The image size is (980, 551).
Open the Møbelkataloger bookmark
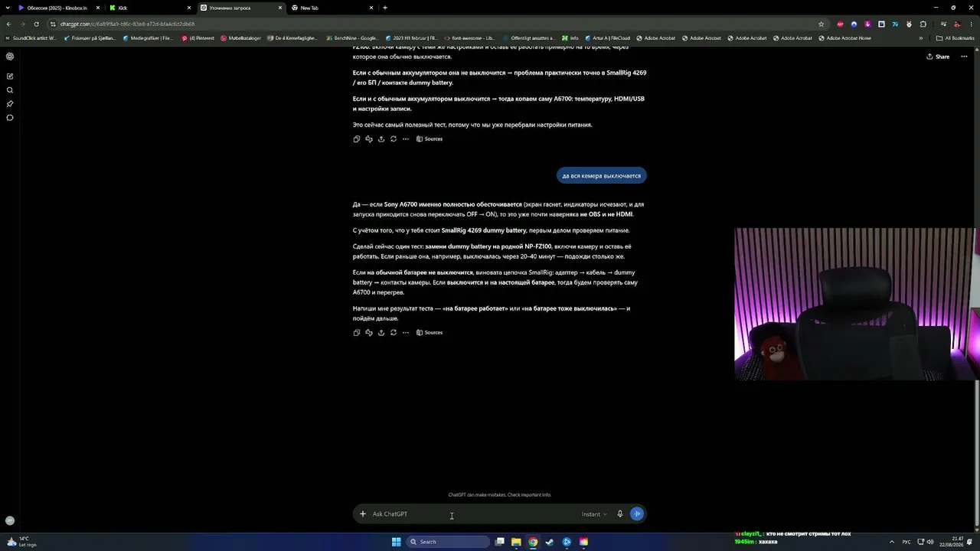tap(240, 37)
